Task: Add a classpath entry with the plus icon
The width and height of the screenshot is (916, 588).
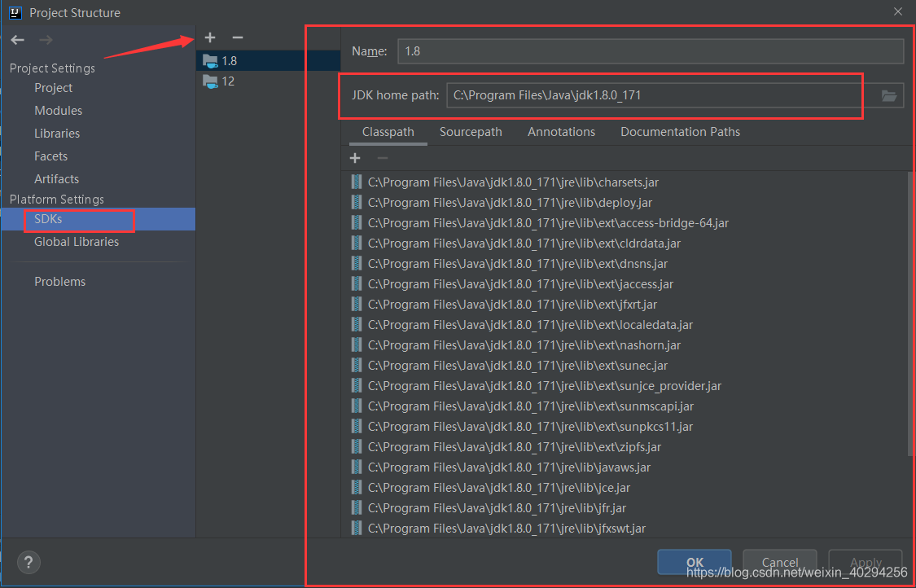Action: tap(354, 157)
